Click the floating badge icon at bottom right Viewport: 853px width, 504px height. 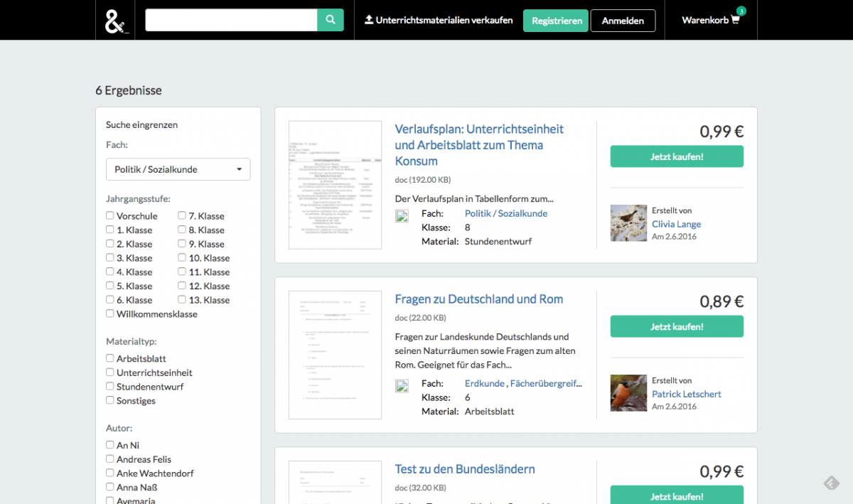(x=831, y=483)
